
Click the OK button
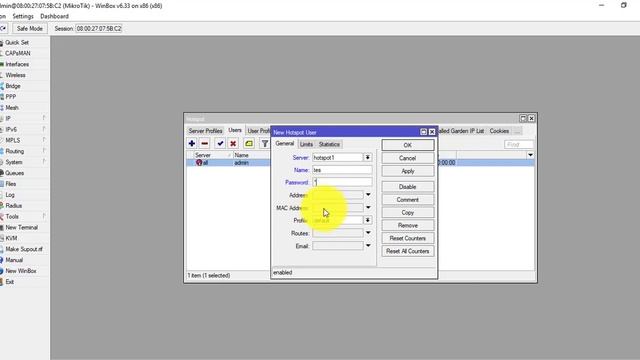tap(407, 145)
